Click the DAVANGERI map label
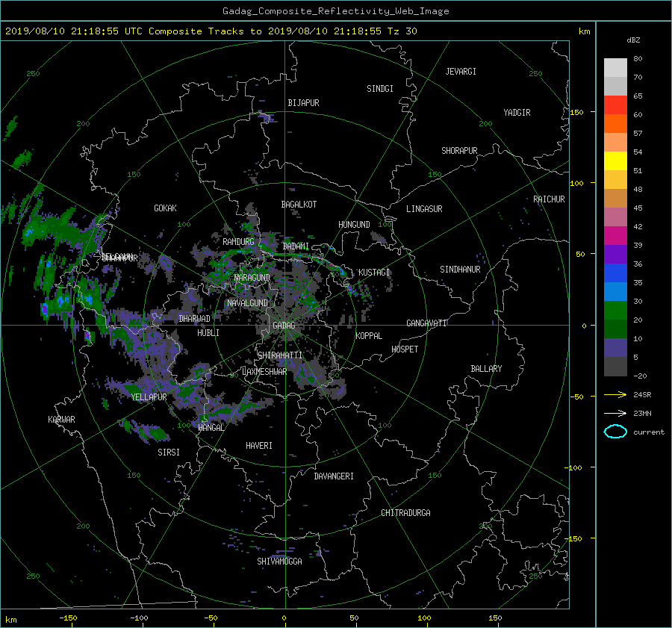The image size is (672, 628). click(x=334, y=476)
